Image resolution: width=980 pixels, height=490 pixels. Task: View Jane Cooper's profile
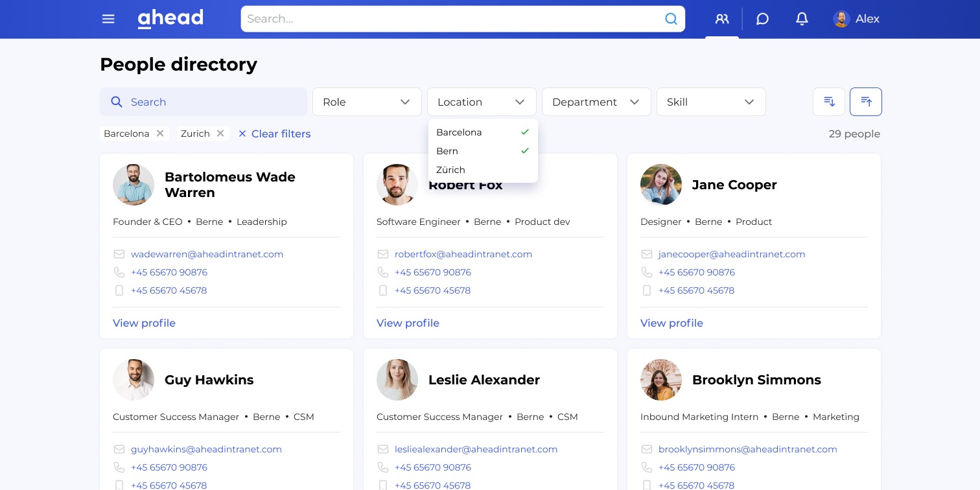point(671,323)
